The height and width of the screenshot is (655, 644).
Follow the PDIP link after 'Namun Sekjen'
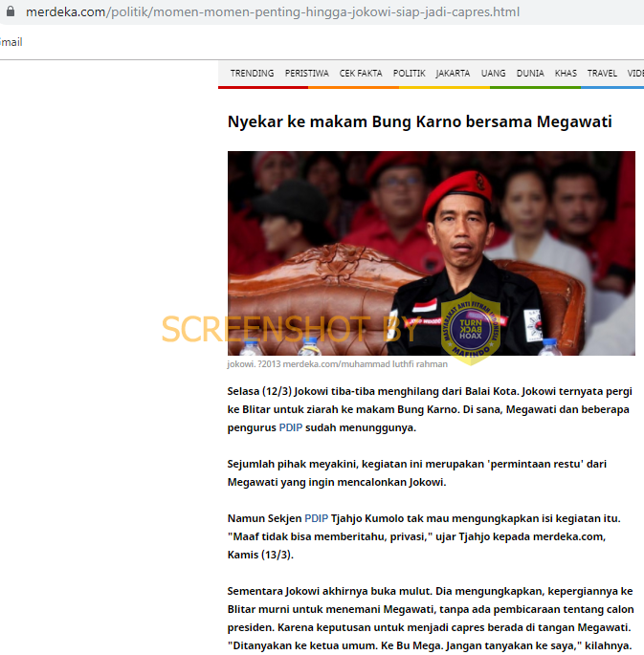[316, 518]
